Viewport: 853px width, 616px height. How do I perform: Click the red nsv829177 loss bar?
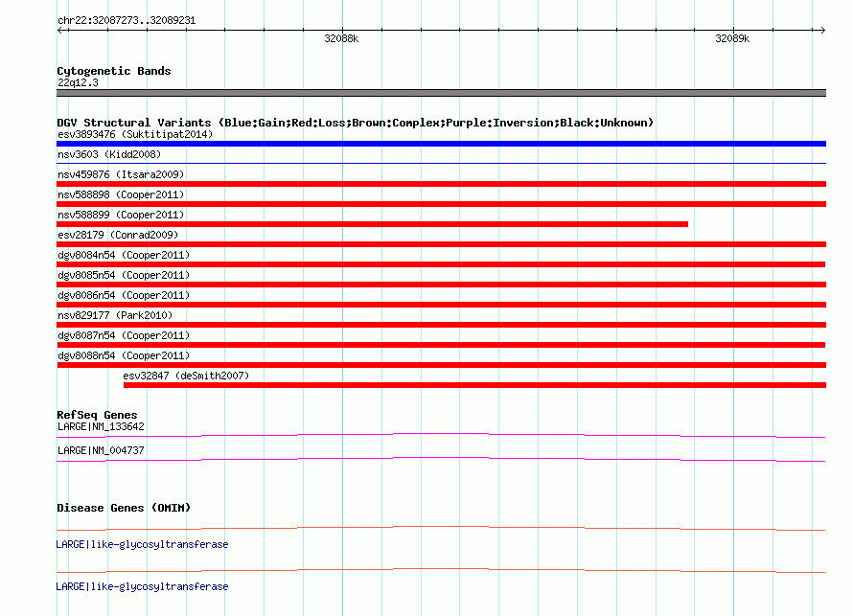(441, 325)
